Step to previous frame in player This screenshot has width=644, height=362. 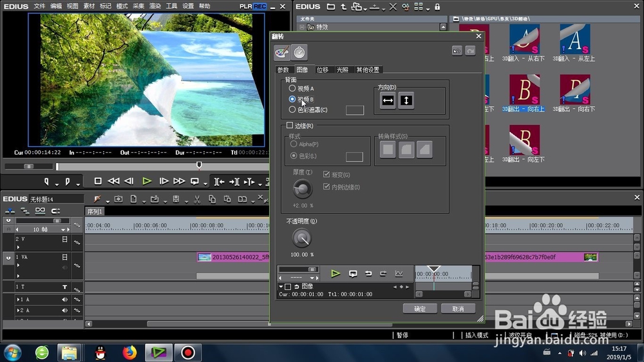click(129, 181)
